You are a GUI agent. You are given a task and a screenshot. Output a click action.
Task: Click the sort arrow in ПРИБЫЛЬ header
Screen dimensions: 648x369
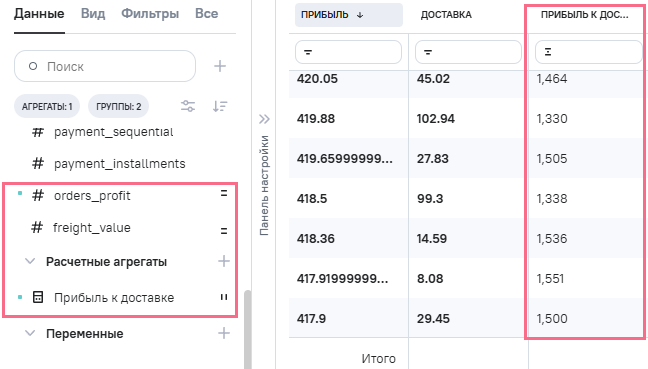[x=360, y=15]
